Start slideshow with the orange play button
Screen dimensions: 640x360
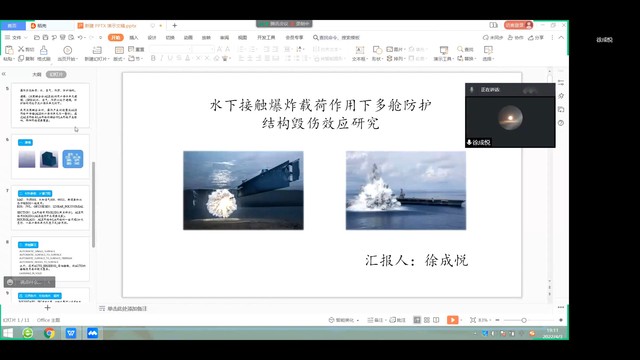(x=452, y=320)
